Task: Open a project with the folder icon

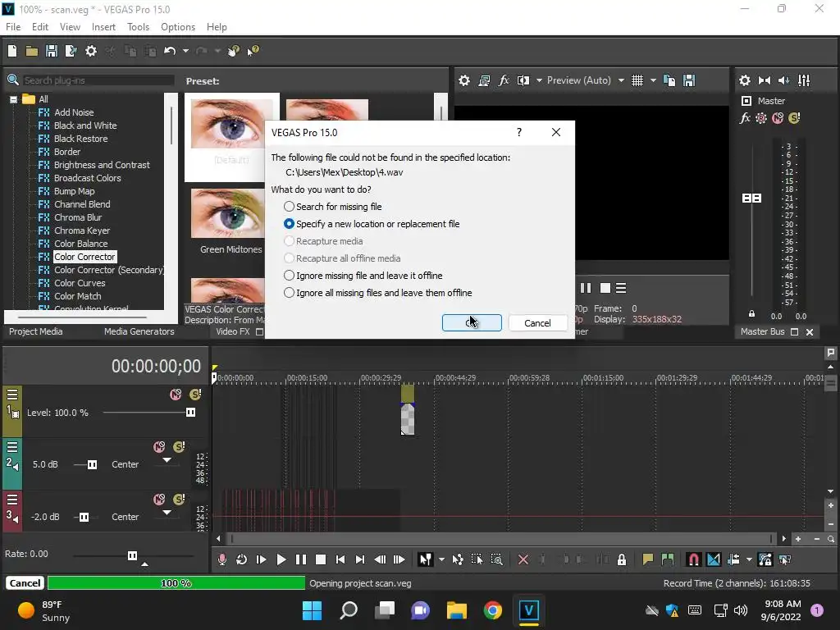Action: point(32,51)
